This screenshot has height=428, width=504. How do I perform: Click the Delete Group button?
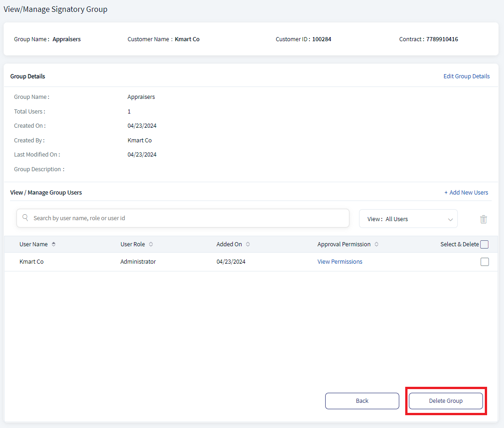[445, 401]
